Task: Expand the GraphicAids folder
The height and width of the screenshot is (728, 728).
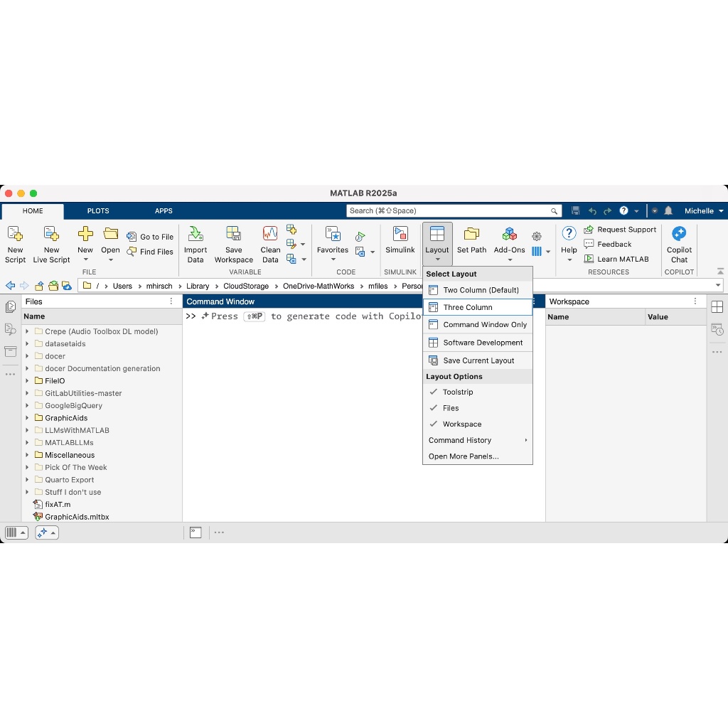Action: tap(27, 418)
